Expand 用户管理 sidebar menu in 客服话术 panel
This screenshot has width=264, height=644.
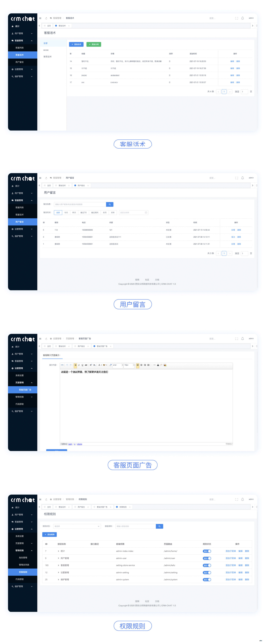(23, 33)
